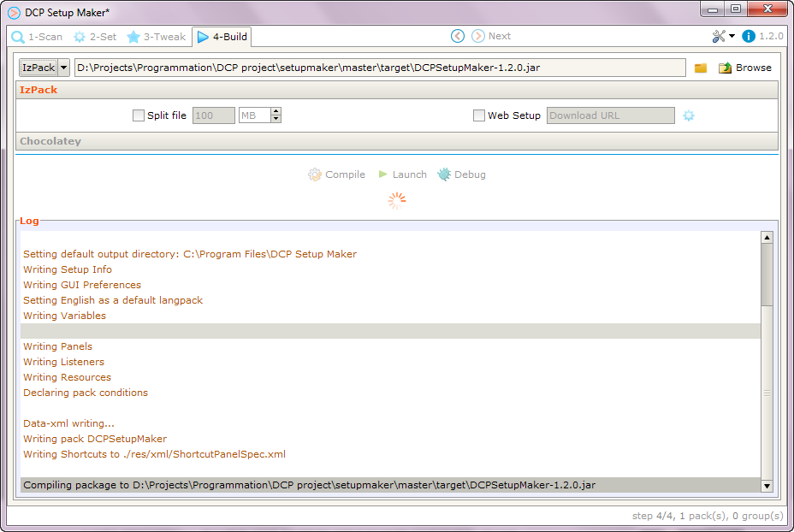This screenshot has height=532, width=794.
Task: Switch to the 1-Scan tab
Action: [x=37, y=37]
